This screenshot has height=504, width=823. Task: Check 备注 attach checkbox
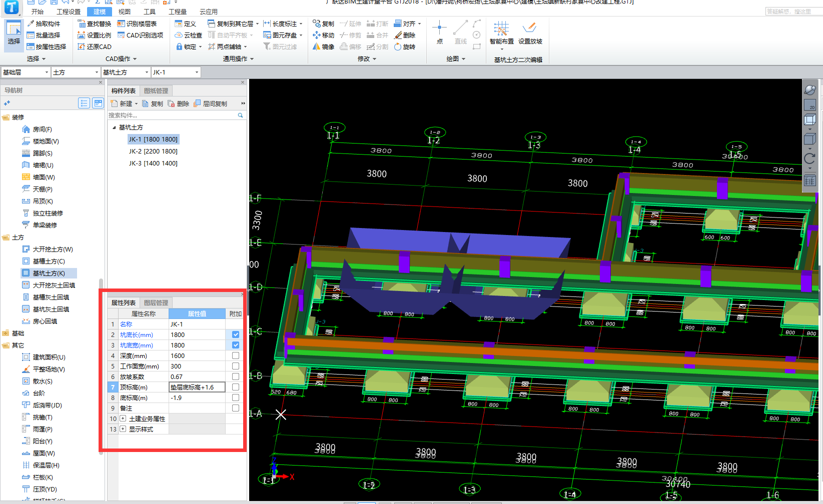tap(236, 408)
